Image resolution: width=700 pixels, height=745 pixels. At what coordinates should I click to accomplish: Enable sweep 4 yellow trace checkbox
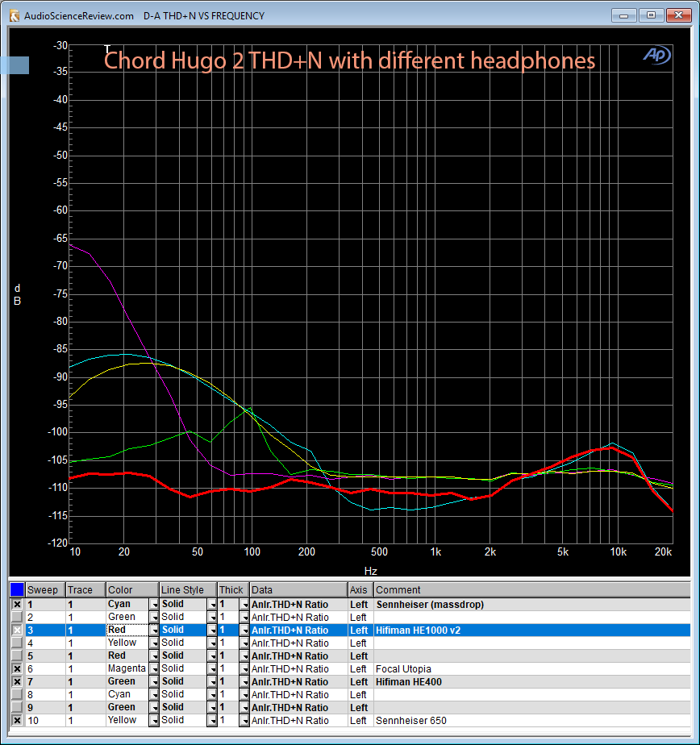click(17, 643)
